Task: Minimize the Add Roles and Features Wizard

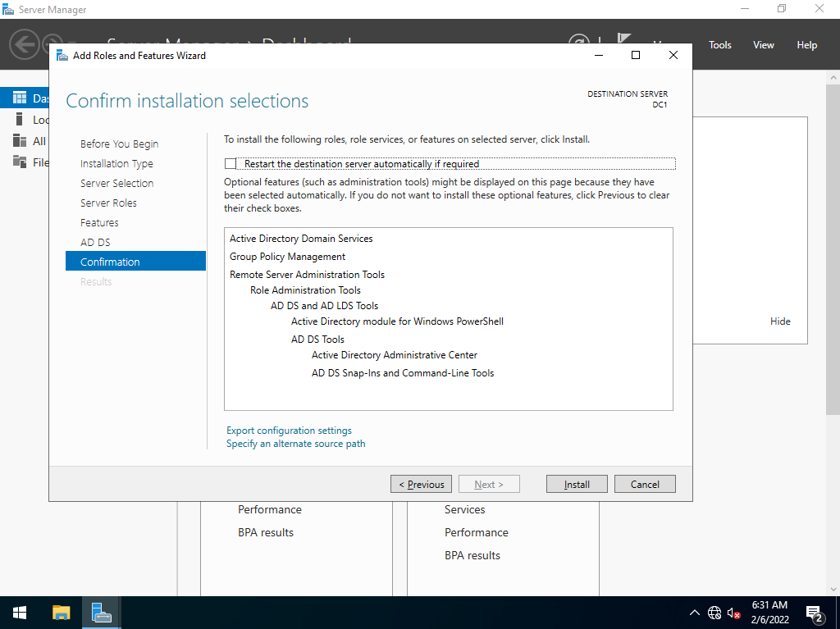Action: pos(599,55)
